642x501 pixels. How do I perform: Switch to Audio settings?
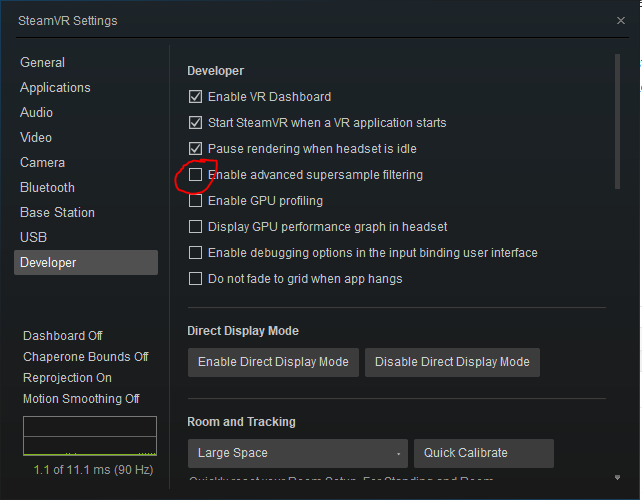point(36,113)
